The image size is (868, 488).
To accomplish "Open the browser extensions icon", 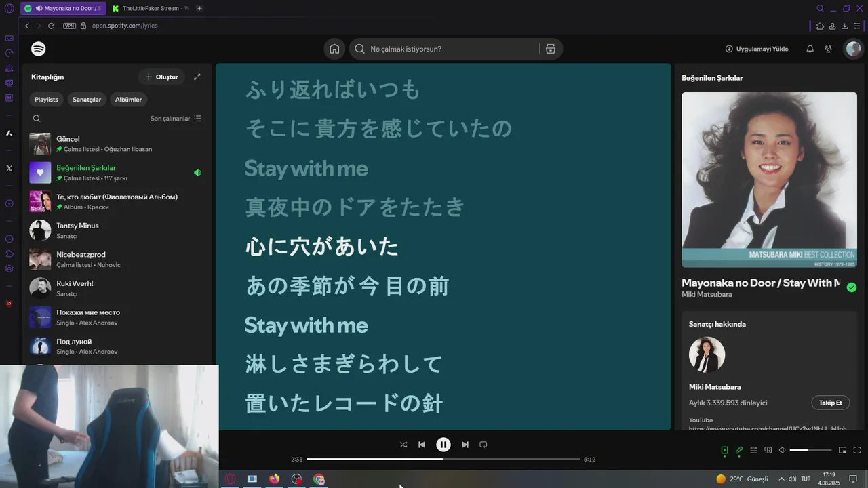I will (x=820, y=26).
